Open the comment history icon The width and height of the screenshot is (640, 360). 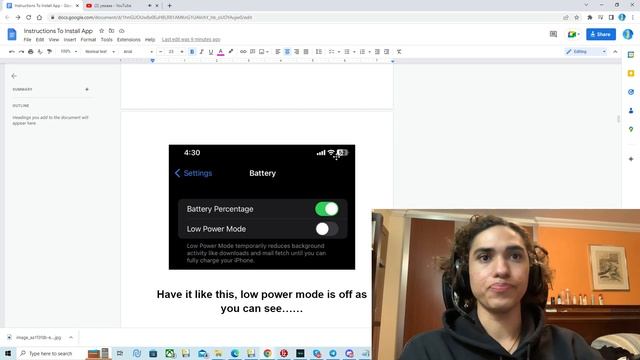[x=553, y=34]
